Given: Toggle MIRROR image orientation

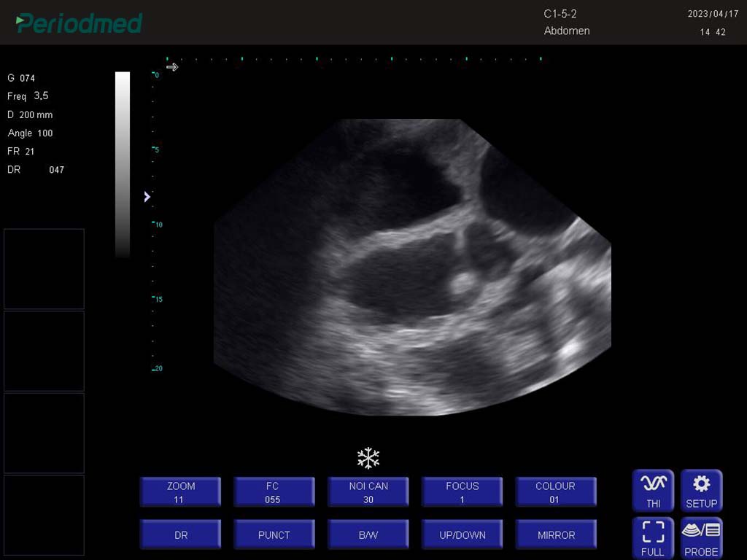Looking at the screenshot, I should 556,534.
